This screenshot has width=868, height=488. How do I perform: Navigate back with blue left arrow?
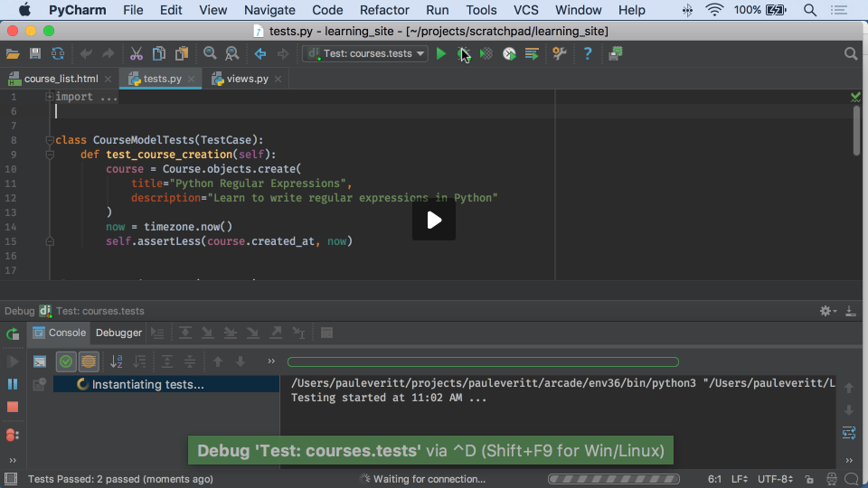point(260,53)
